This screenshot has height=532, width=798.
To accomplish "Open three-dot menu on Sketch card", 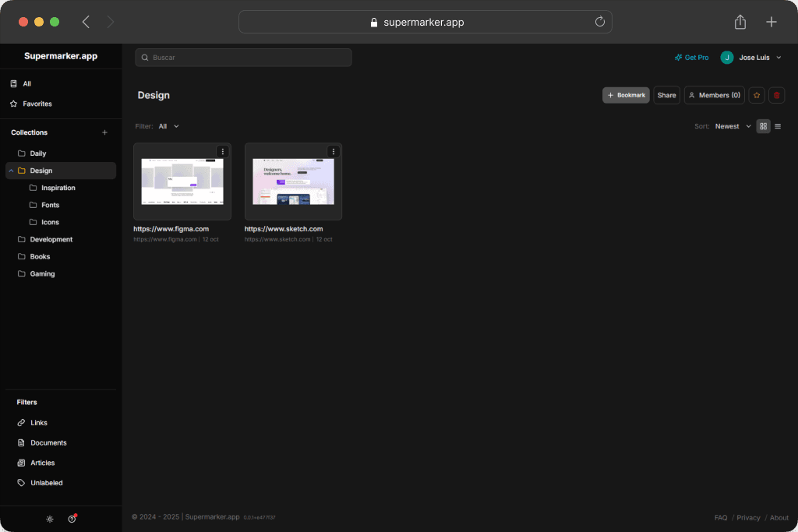I will [x=334, y=152].
